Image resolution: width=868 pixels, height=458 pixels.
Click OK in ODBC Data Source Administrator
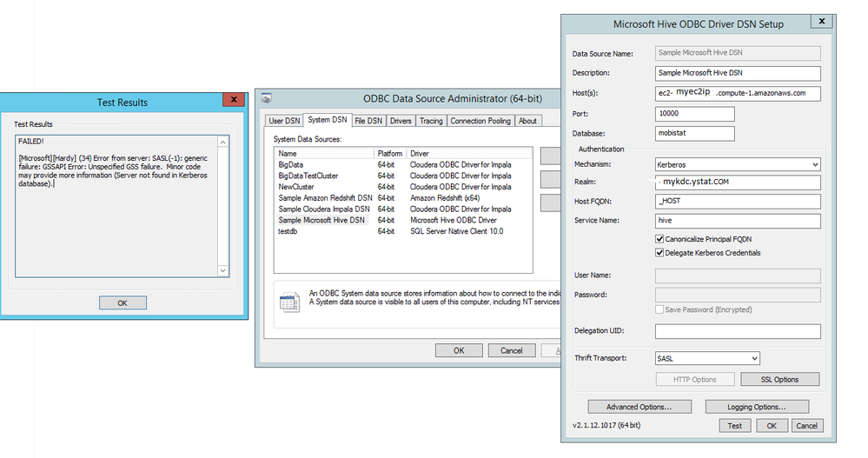[x=459, y=350]
